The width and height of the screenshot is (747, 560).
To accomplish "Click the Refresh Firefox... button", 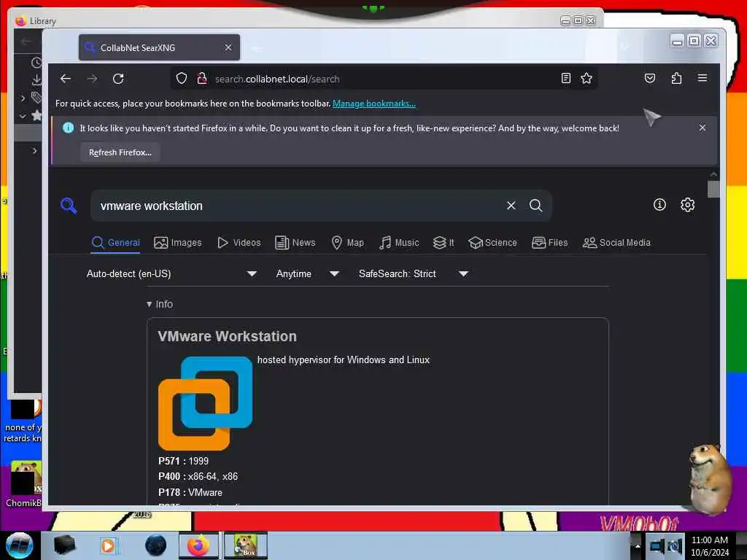I will click(120, 152).
